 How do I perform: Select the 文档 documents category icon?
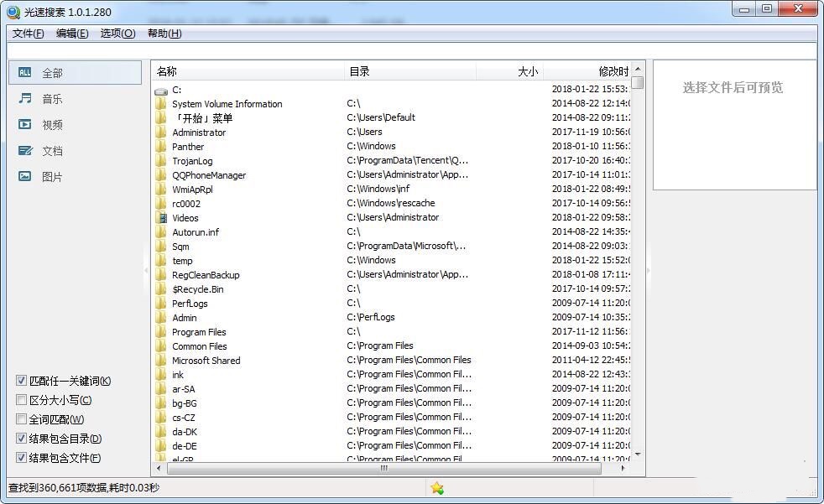25,151
